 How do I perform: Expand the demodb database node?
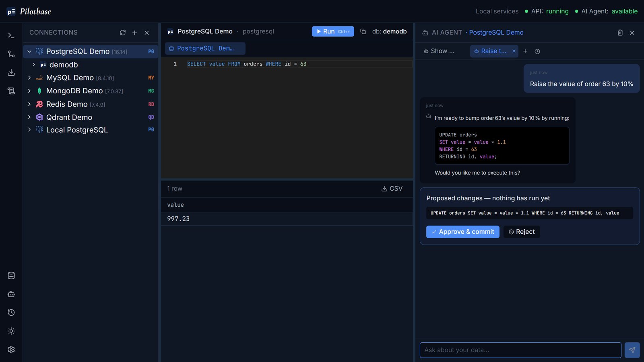pyautogui.click(x=34, y=64)
